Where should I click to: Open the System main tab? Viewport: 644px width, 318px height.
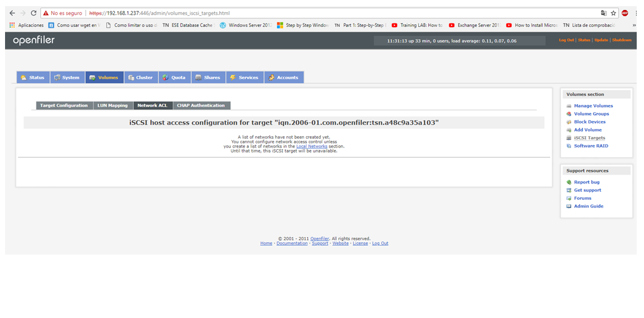(x=67, y=77)
